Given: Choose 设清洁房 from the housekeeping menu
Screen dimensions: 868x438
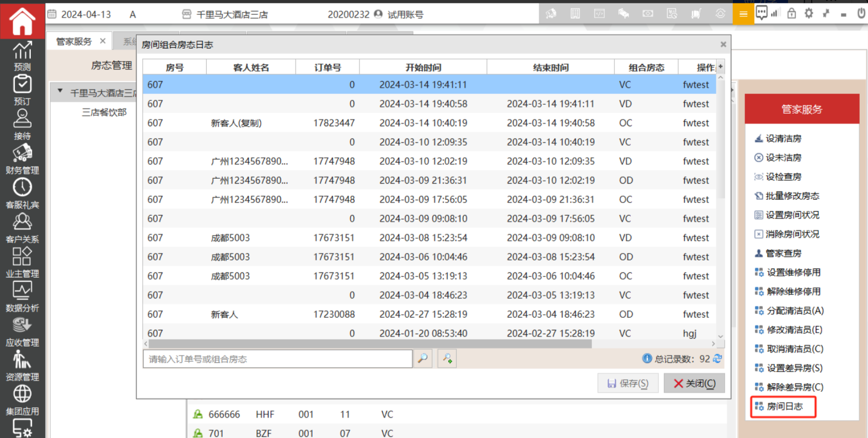Looking at the screenshot, I should (x=783, y=138).
